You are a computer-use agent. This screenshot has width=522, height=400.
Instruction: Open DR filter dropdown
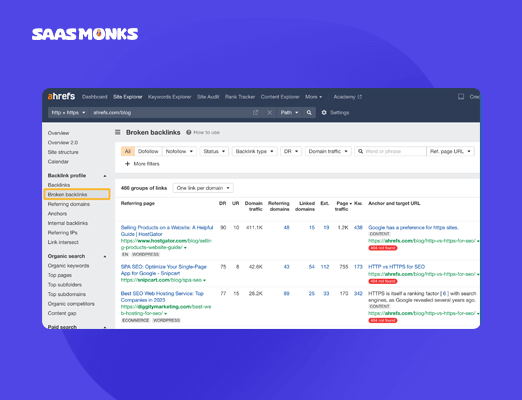tap(291, 151)
